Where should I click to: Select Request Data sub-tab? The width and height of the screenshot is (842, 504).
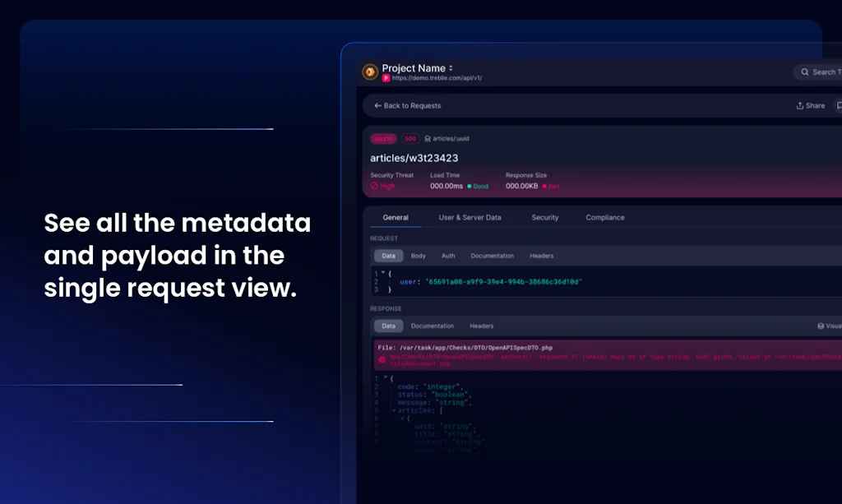pyautogui.click(x=388, y=256)
